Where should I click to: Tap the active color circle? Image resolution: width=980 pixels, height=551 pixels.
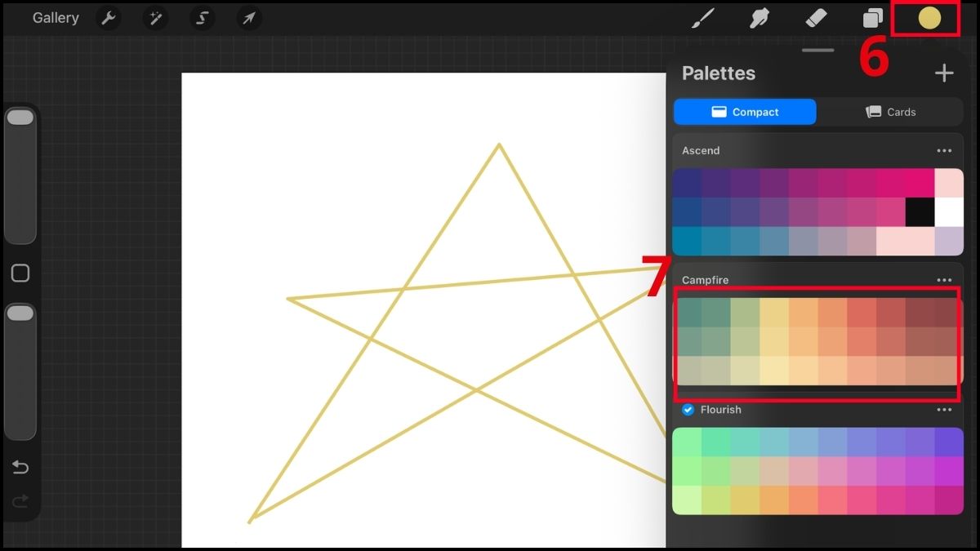coord(929,18)
